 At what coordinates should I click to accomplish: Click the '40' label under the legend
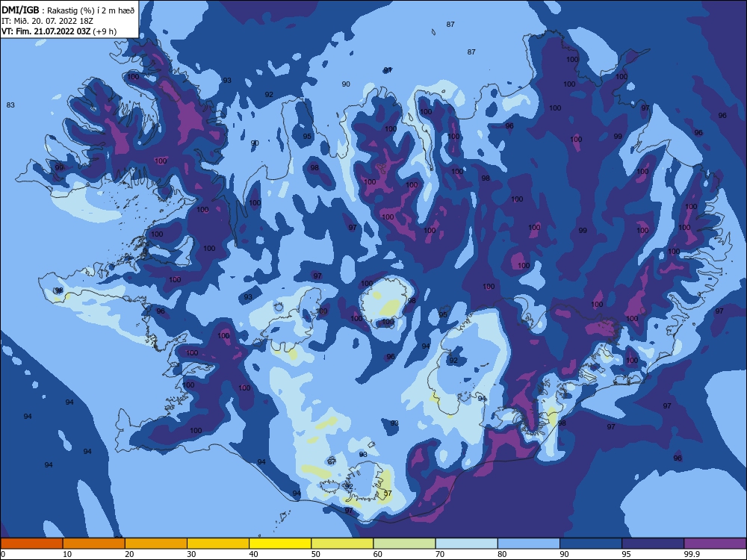[x=253, y=554]
